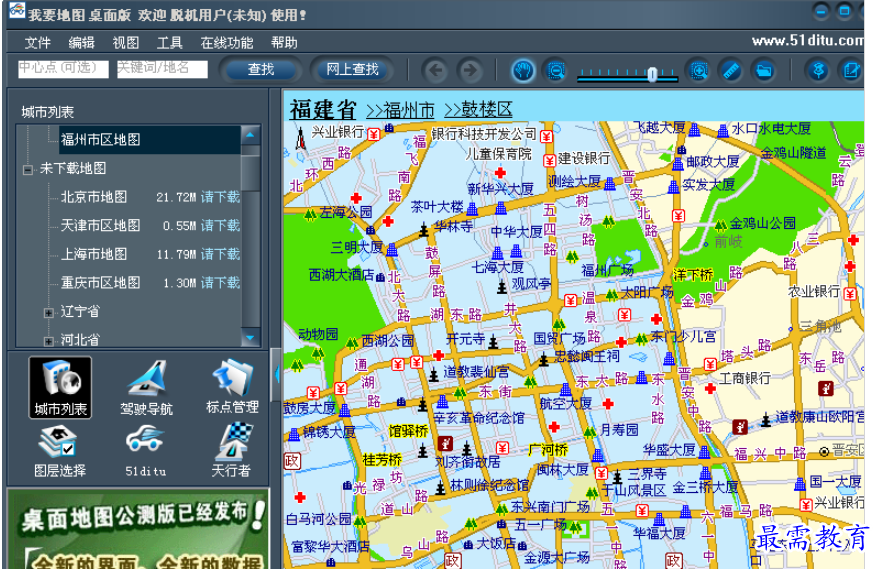Click the edit note toolbar icon
The width and height of the screenshot is (878, 569).
point(851,71)
